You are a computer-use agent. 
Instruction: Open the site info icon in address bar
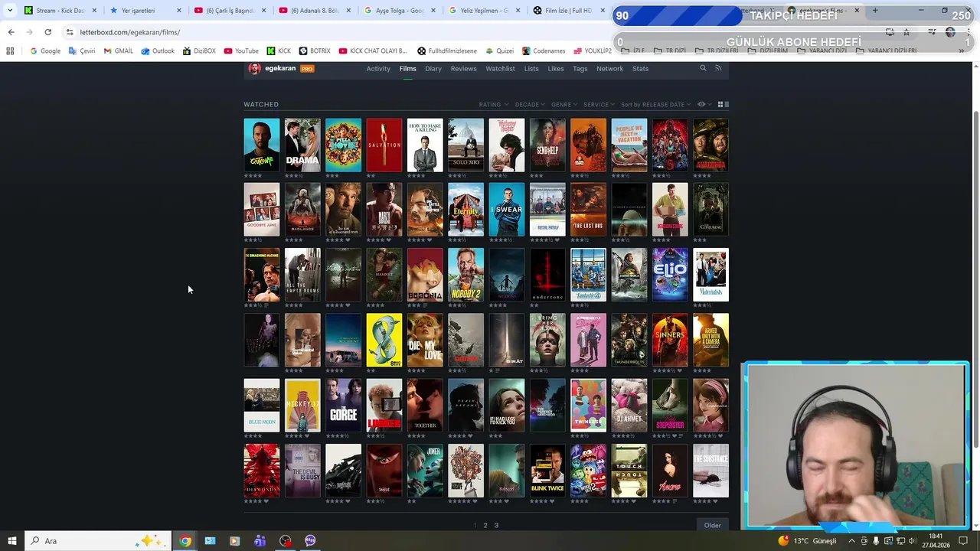tap(70, 32)
